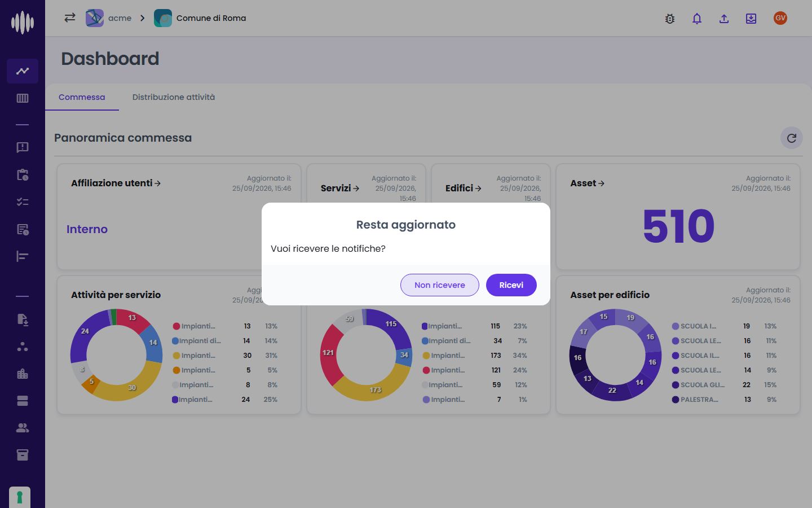The width and height of the screenshot is (812, 508).
Task: Open the dashboard trend icon in sidebar
Action: 23,71
